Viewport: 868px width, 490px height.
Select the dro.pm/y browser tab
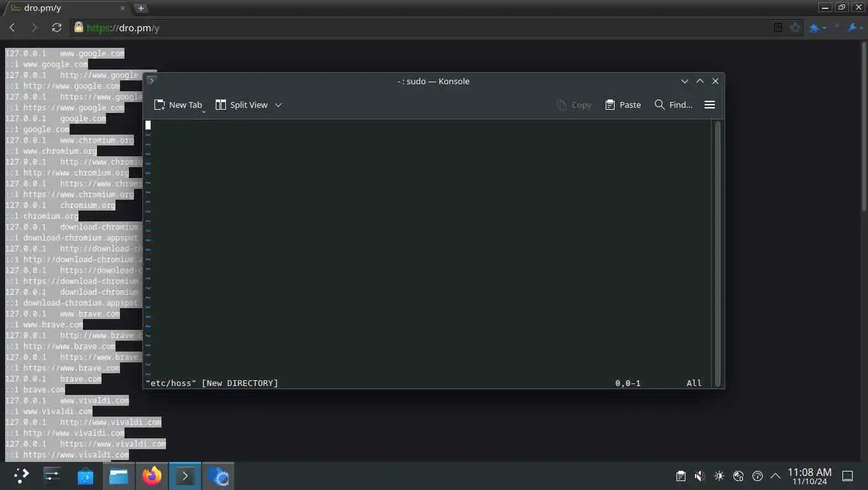[x=67, y=8]
